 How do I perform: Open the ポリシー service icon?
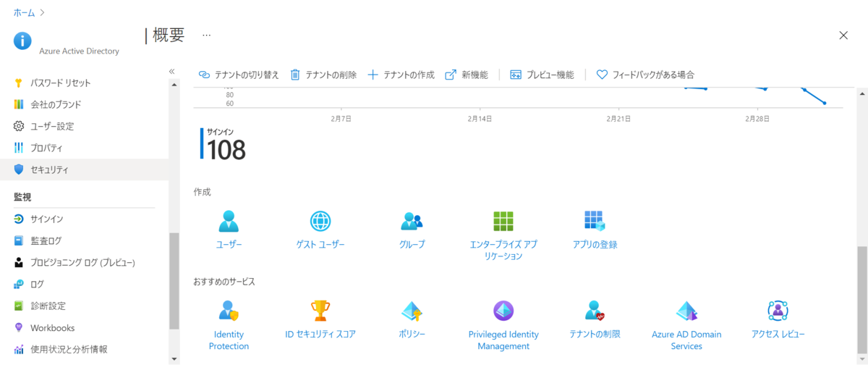click(412, 311)
